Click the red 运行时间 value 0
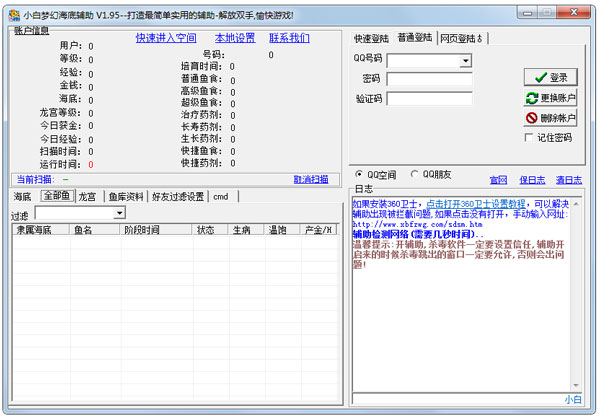This screenshot has height=417, width=600. pyautogui.click(x=91, y=165)
